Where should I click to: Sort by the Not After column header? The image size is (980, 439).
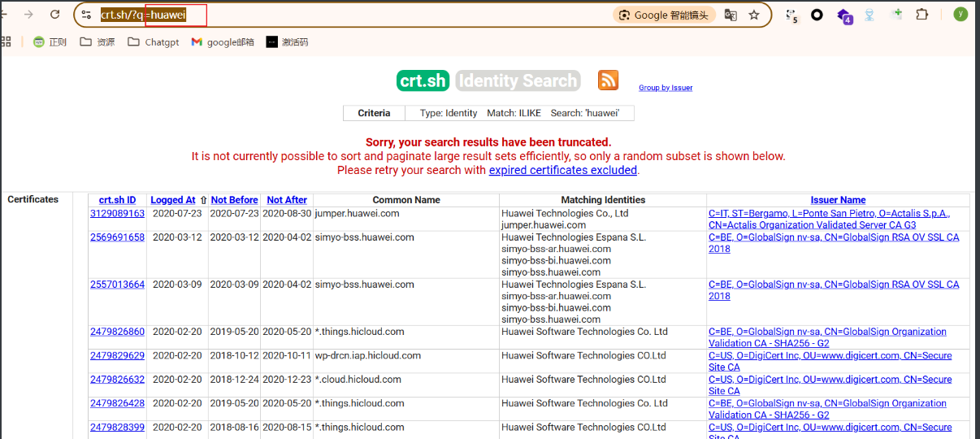287,200
